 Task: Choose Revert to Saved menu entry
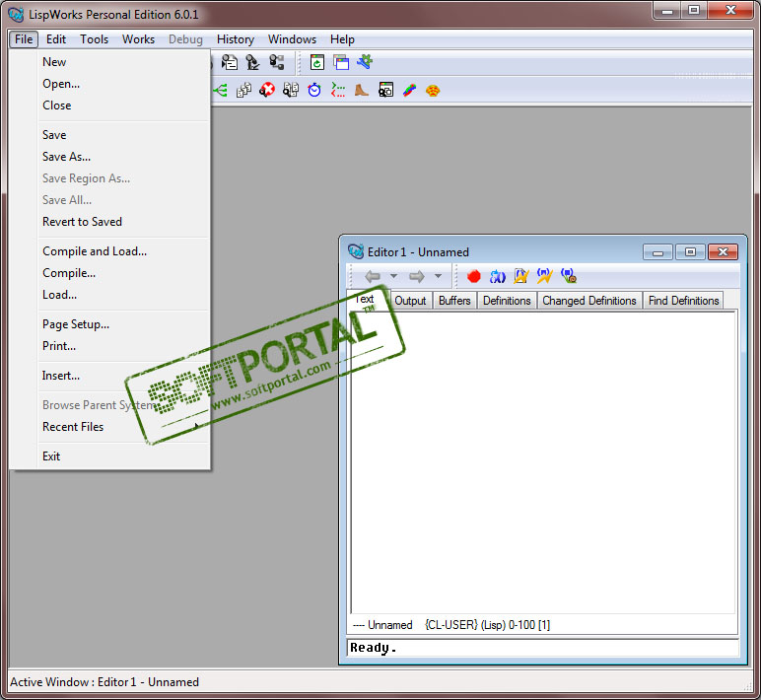tap(123, 222)
